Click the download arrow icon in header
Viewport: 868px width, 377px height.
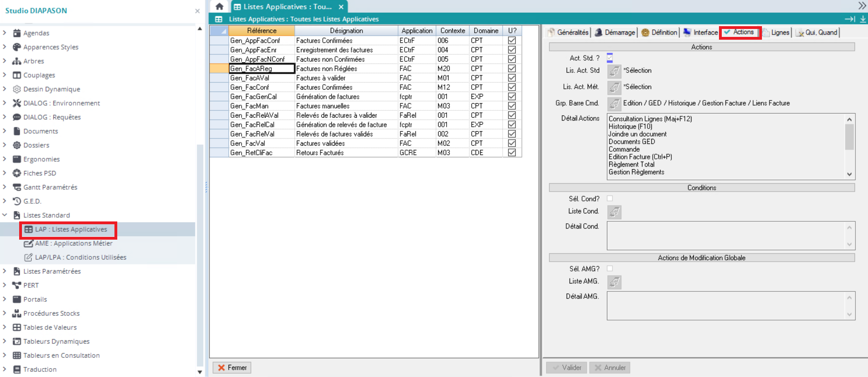tap(863, 19)
